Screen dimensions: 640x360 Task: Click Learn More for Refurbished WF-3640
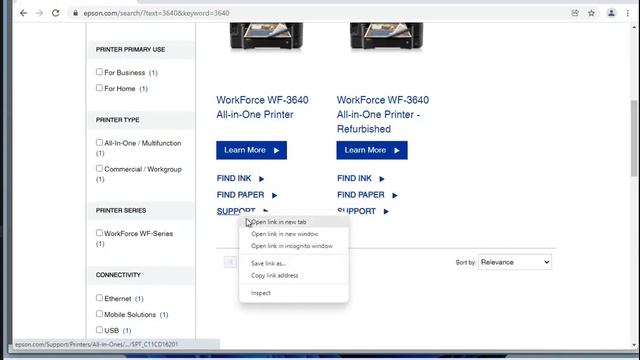coord(372,150)
